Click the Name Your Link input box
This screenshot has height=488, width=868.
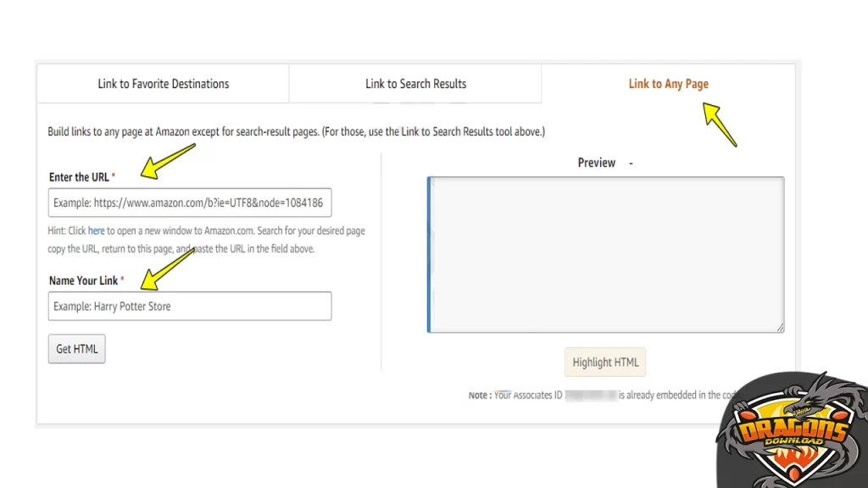[189, 306]
